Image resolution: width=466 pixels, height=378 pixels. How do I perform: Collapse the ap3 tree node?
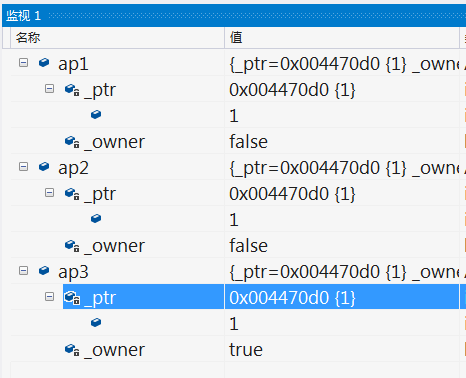[23, 271]
